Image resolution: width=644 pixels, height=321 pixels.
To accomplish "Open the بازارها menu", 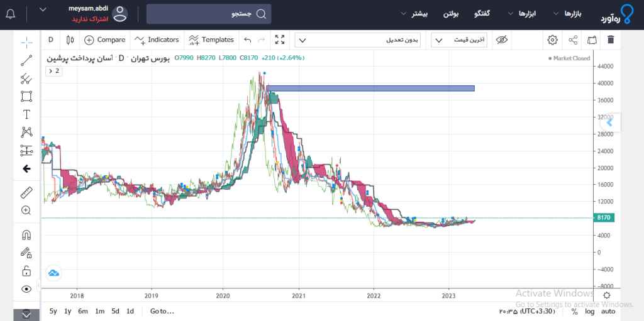I will [x=567, y=14].
